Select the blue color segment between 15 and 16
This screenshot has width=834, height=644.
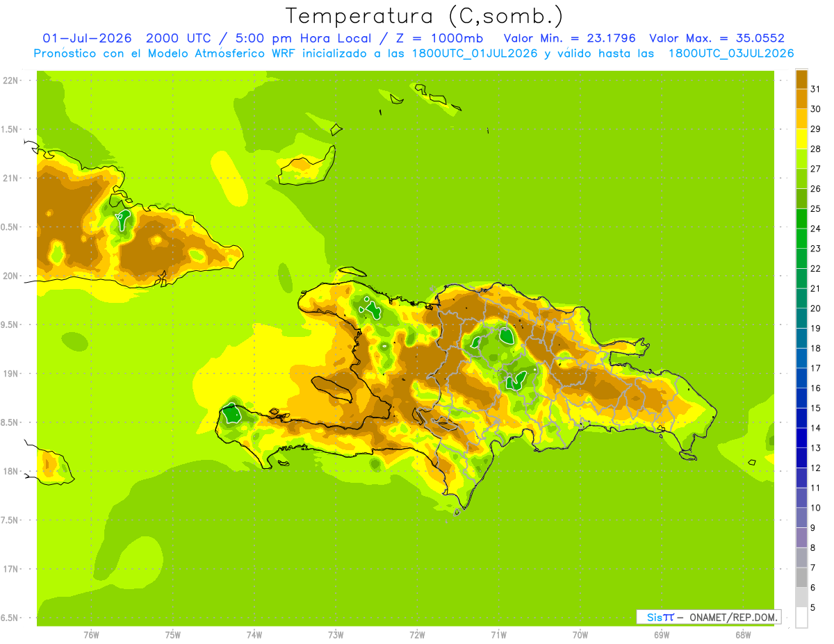[x=801, y=398]
